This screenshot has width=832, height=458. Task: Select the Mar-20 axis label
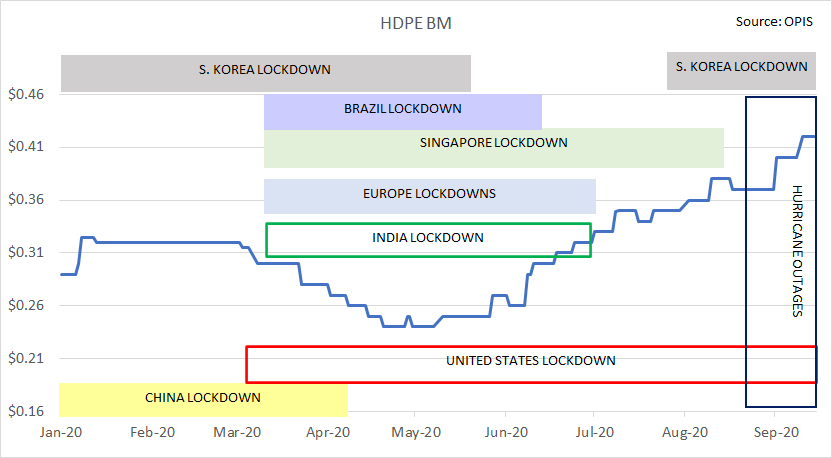pyautogui.click(x=238, y=433)
